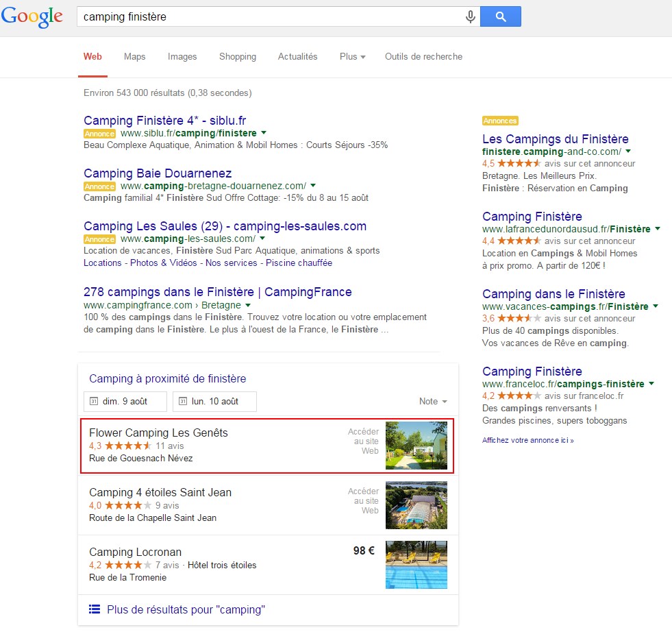Click 9 avis under Camping Saint Jean
This screenshot has height=632, width=672.
(167, 505)
